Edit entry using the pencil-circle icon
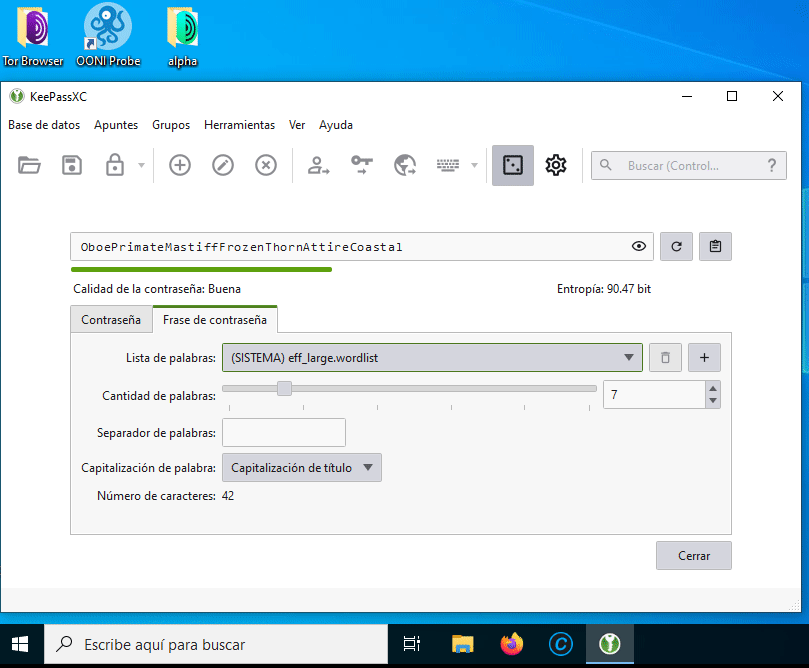Image resolution: width=809 pixels, height=668 pixels. (x=223, y=166)
